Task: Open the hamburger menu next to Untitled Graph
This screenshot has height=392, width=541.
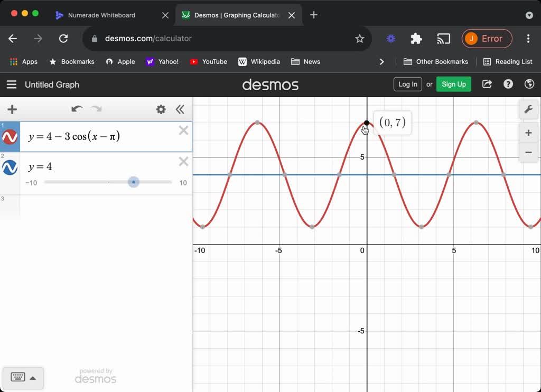Action: (12, 84)
